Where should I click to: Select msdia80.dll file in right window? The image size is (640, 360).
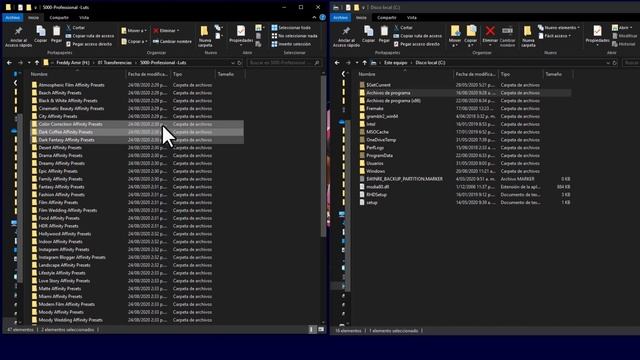377,187
